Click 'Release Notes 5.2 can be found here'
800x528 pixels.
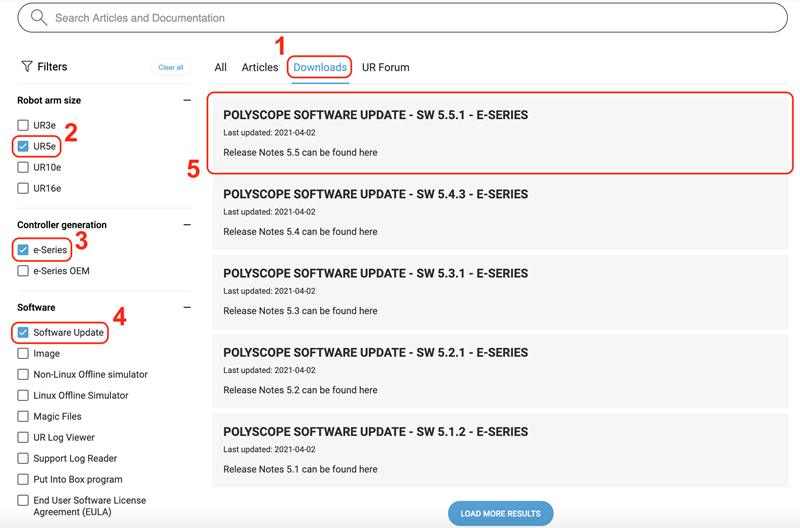(301, 390)
